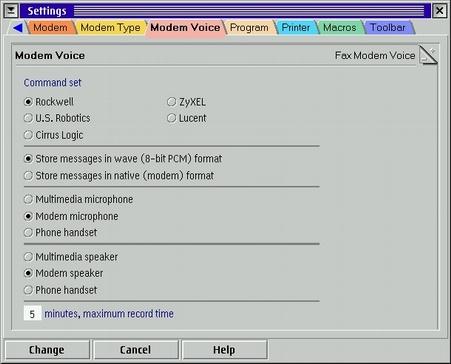Open the Macros tab
Screen dimensions: 451x364
pos(340,28)
